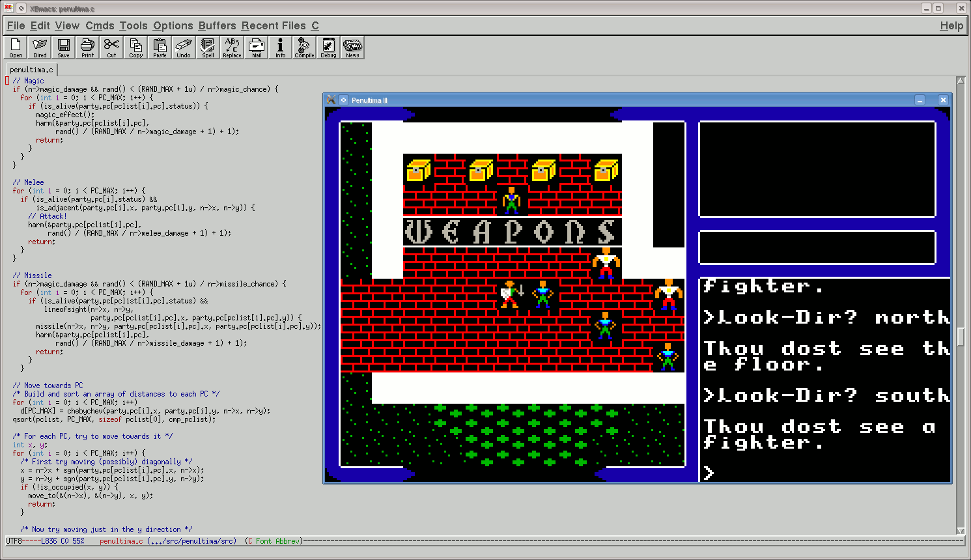Click the Open file toolbar icon

coord(16,48)
